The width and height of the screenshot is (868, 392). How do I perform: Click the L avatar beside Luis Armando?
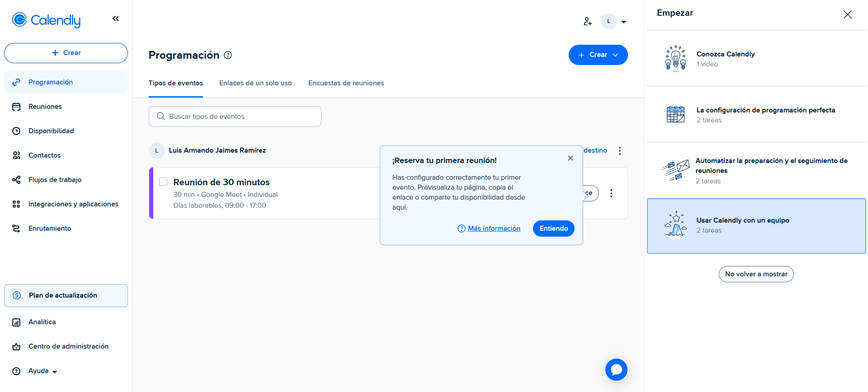tap(156, 150)
